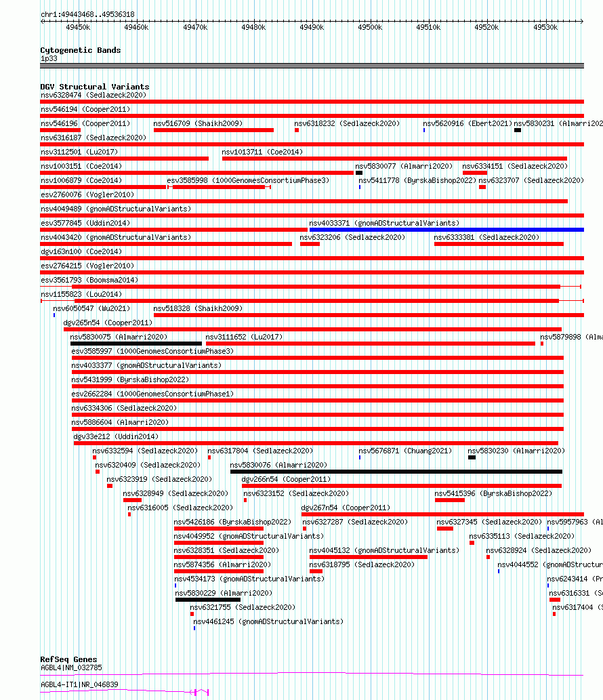Click DGV Structural Variants track heading
This screenshot has height=700, width=603.
click(95, 87)
